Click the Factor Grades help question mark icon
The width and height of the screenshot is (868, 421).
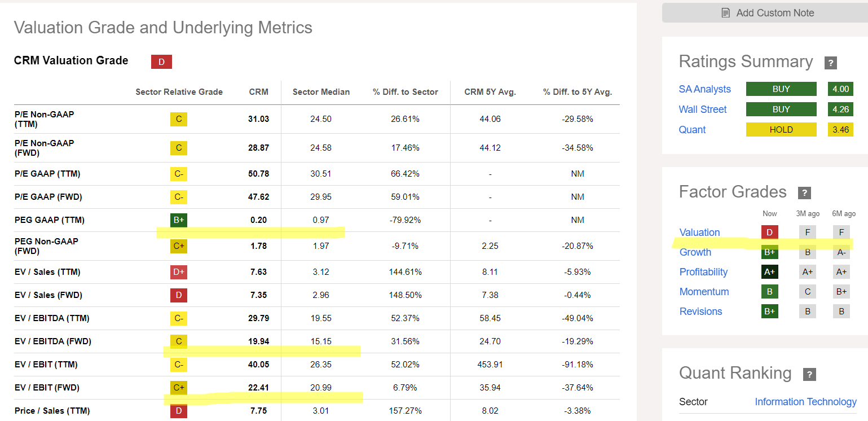tap(804, 193)
